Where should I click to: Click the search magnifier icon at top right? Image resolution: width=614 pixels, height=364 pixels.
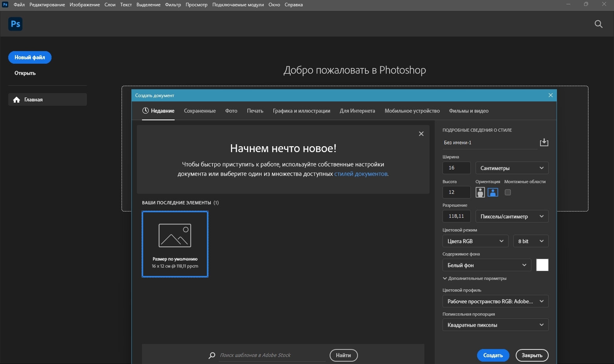(x=598, y=24)
